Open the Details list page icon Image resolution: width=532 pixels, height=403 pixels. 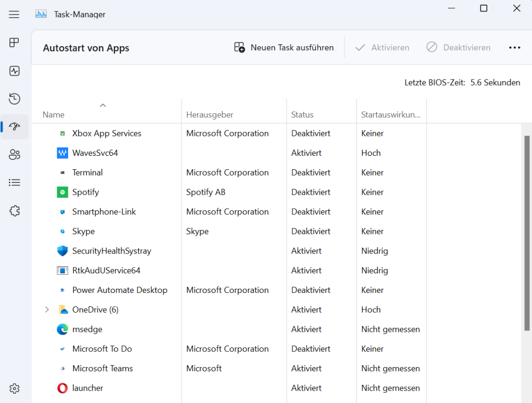(x=14, y=182)
